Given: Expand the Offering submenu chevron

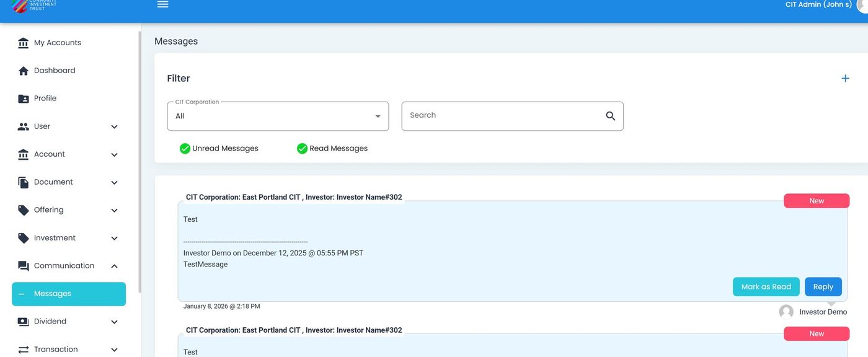Looking at the screenshot, I should [114, 211].
